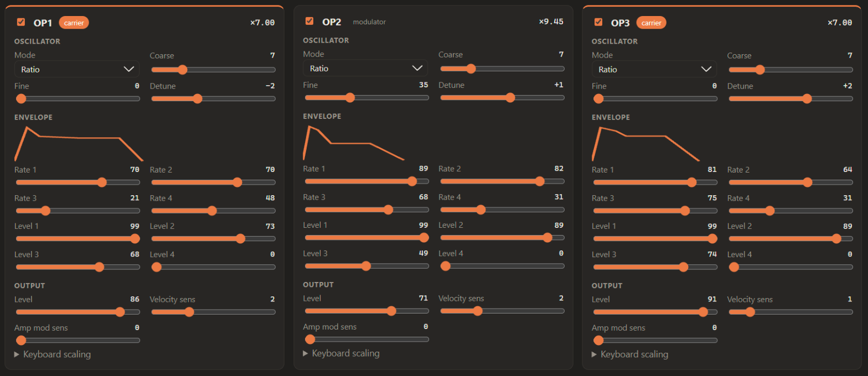The width and height of the screenshot is (868, 376).
Task: Adjust the OP3 Level 2 slider
Action: point(790,238)
